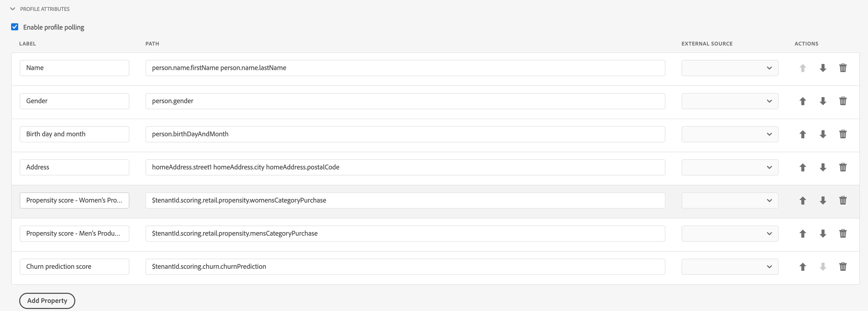Move the Name row down

(x=823, y=68)
